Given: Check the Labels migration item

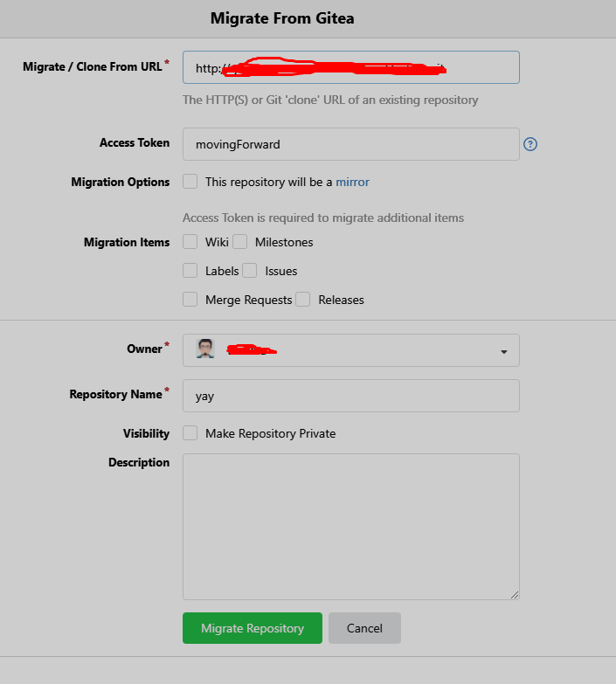Looking at the screenshot, I should (190, 271).
